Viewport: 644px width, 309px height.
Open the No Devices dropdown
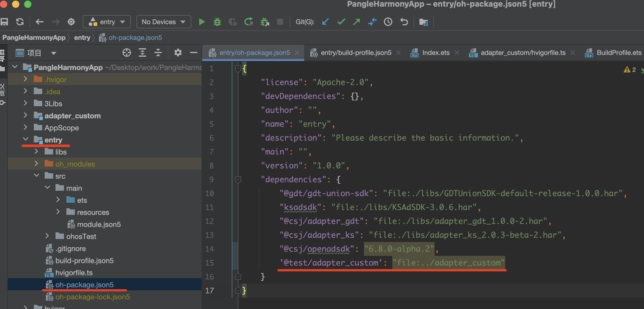[164, 22]
